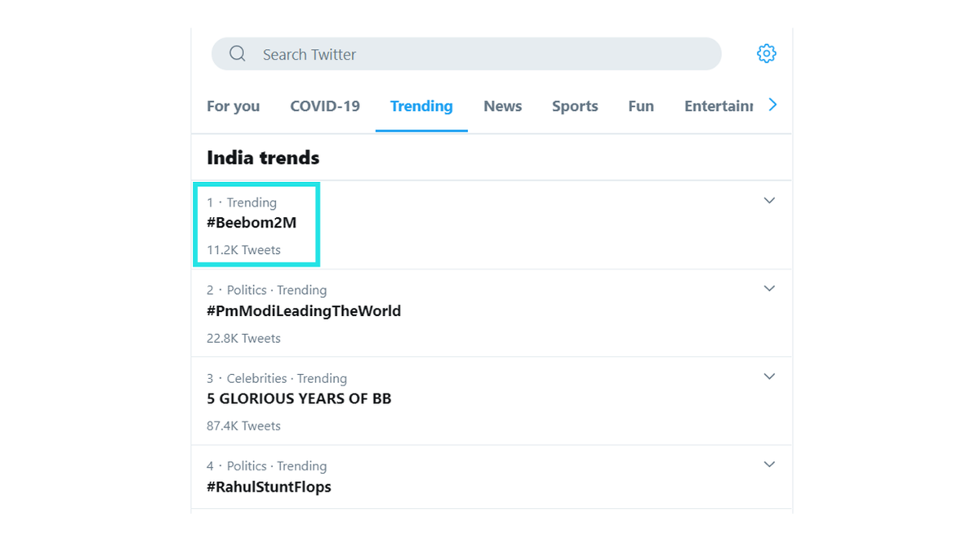Viewport: 980px width, 552px height.
Task: Open the Entertainment tab
Action: click(719, 106)
